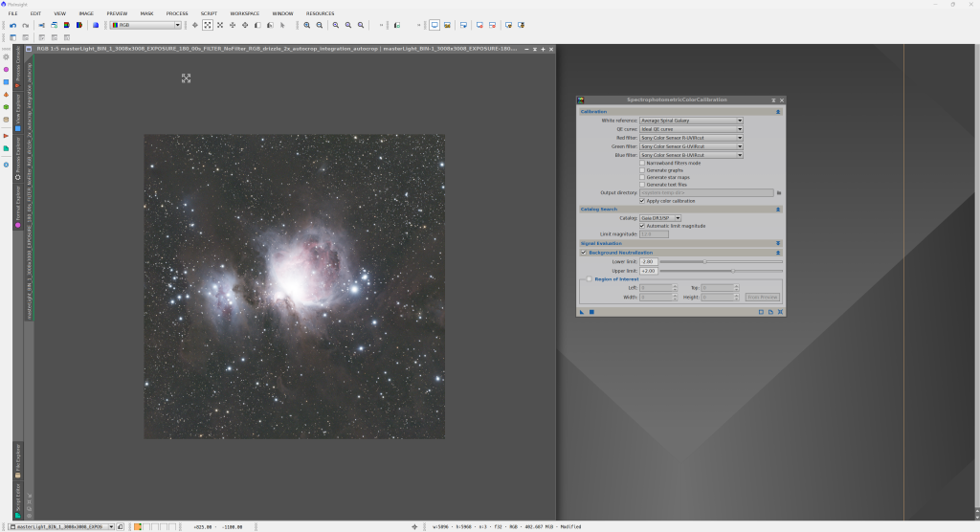The height and width of the screenshot is (532, 980).
Task: Click the Lower limit value field
Action: tap(648, 261)
